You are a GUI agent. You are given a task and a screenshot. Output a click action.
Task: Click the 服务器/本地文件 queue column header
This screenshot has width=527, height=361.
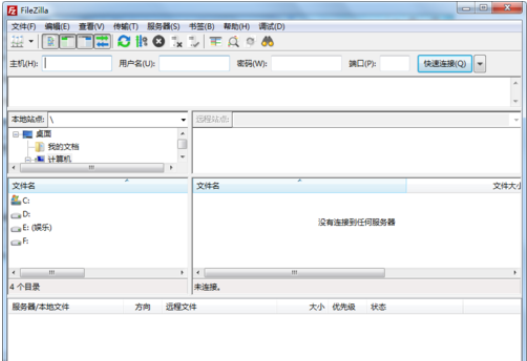[66, 307]
